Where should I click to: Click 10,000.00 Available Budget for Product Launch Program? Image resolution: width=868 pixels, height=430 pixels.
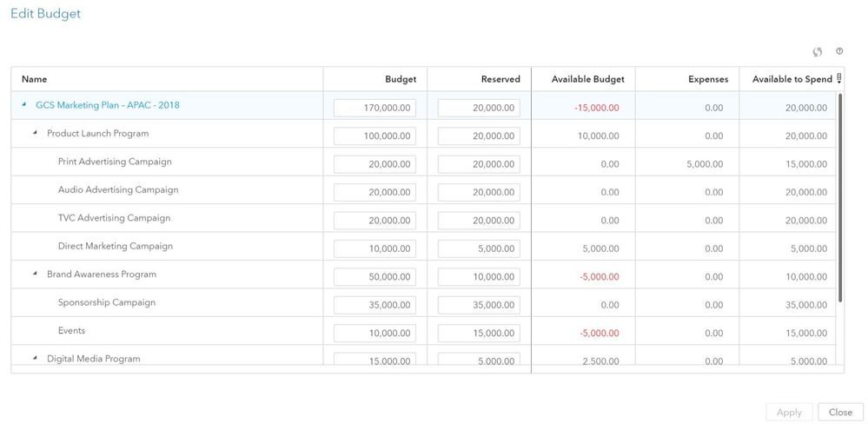coord(599,136)
